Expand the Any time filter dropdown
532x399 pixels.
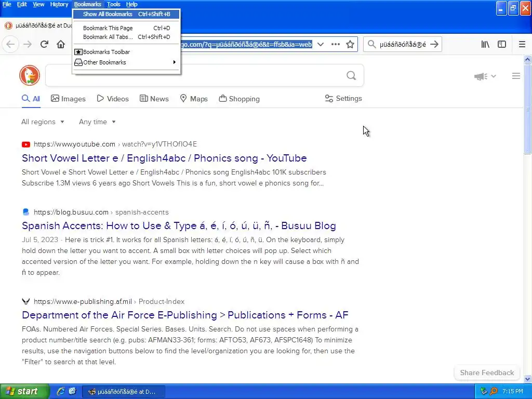[x=97, y=122]
